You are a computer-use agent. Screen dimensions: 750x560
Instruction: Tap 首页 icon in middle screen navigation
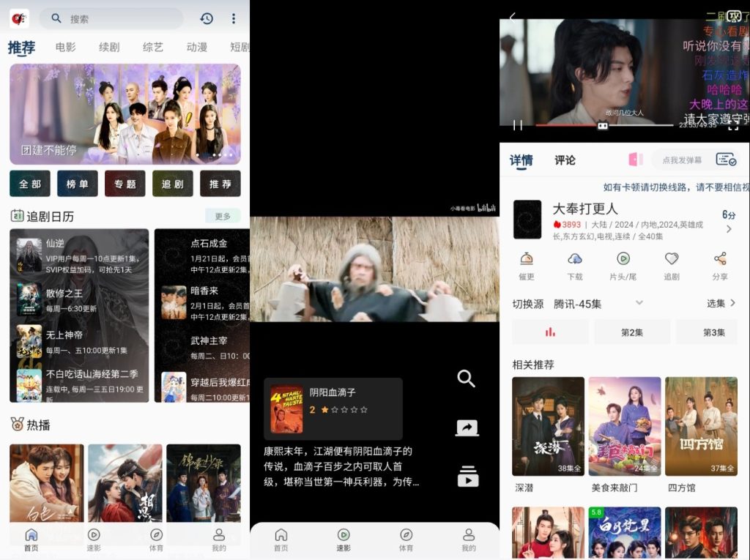281,534
